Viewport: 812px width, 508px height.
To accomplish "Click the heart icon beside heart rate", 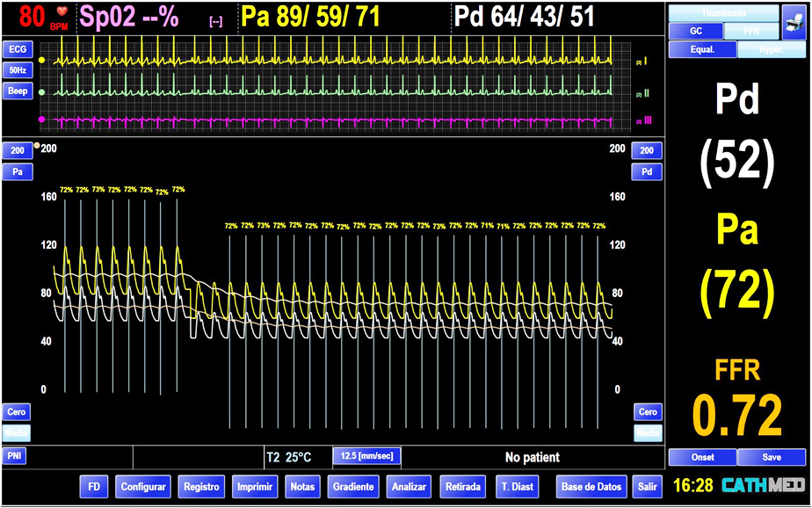I will coord(62,12).
